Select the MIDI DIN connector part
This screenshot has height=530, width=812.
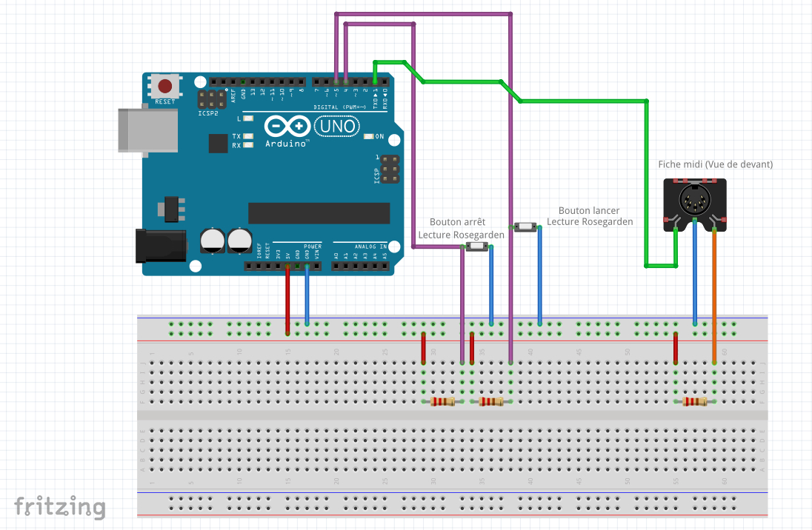(695, 204)
